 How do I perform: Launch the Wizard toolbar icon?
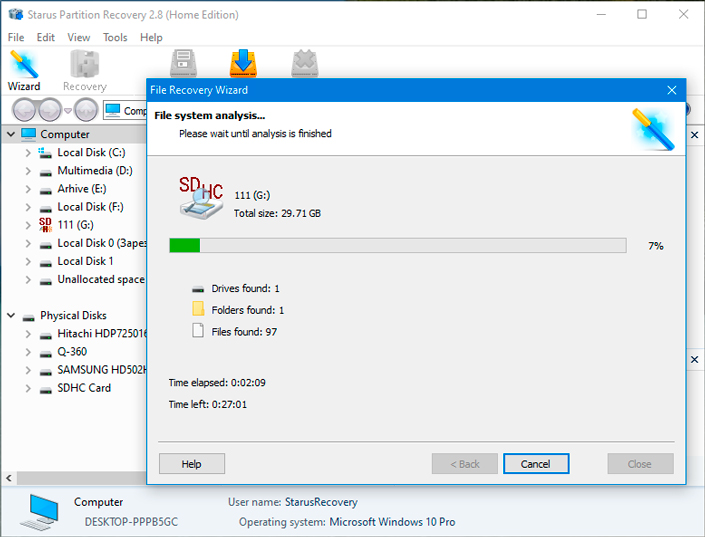[24, 71]
